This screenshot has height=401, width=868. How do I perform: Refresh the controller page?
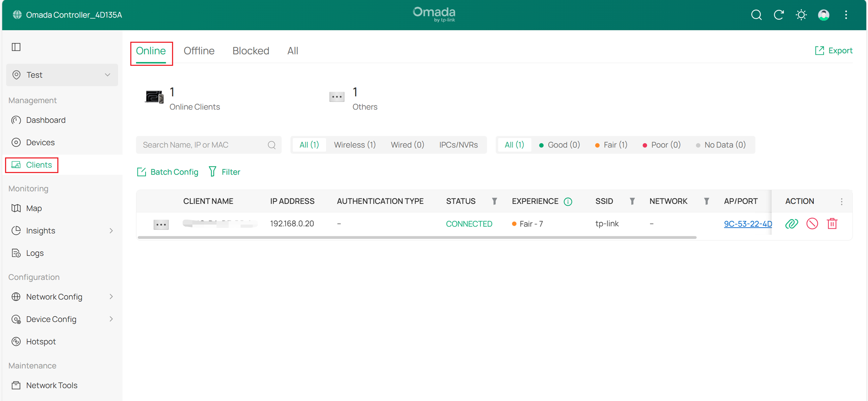click(779, 15)
